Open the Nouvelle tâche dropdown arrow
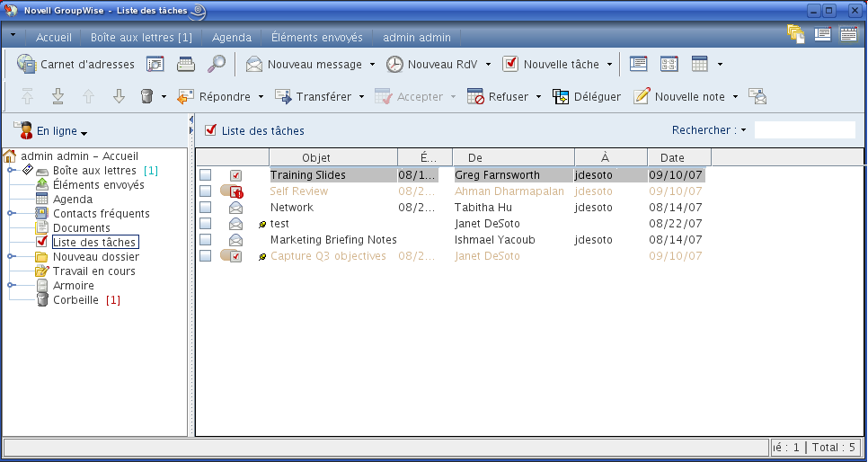Viewport: 868px width, 462px height. click(x=609, y=64)
